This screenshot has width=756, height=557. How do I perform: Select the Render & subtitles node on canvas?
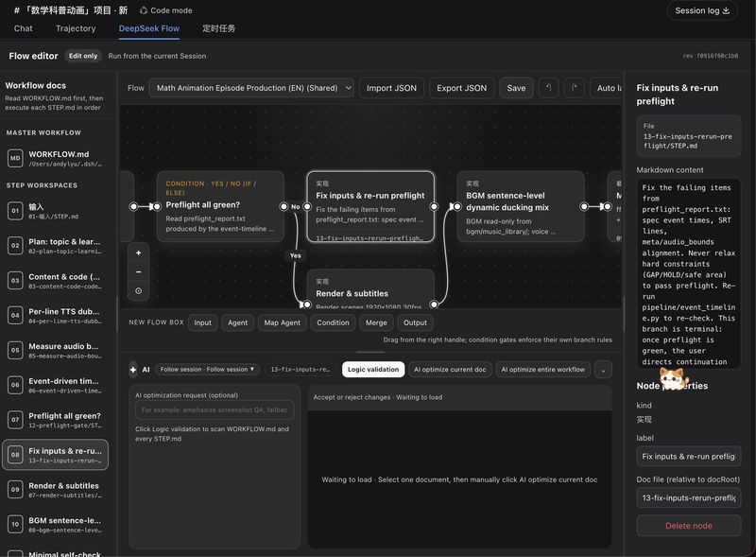370,289
